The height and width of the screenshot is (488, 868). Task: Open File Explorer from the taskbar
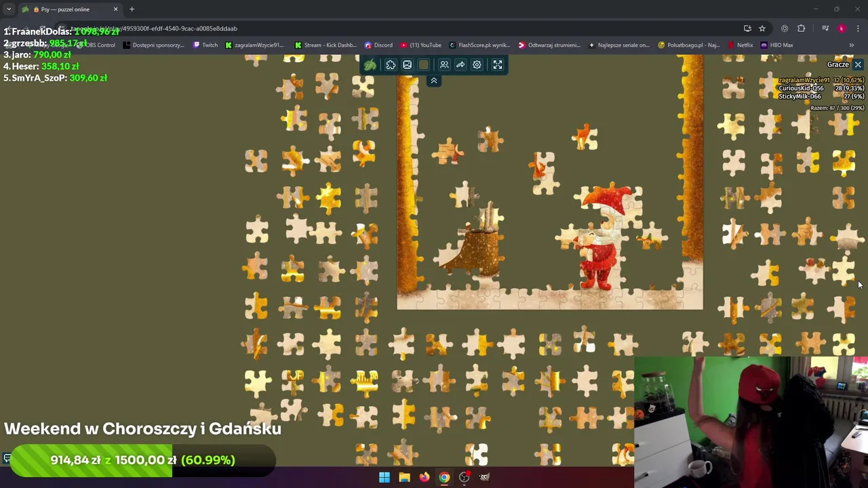click(404, 477)
